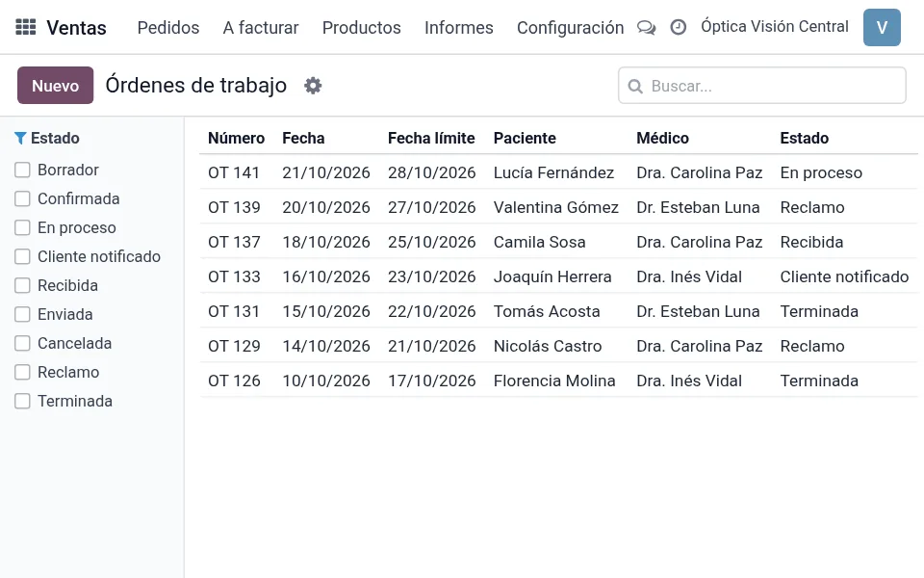Click patient Joaquín Herrera
This screenshot has width=924, height=578.
click(x=552, y=277)
